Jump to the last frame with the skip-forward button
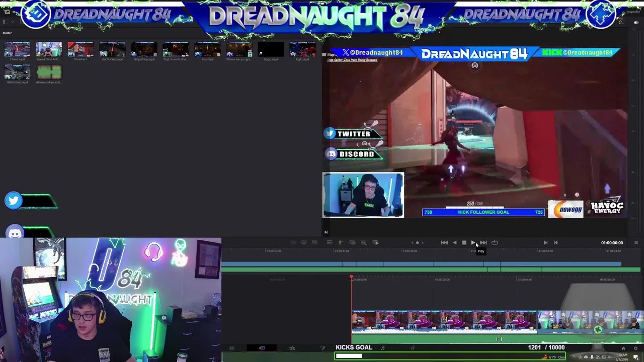This screenshot has height=362, width=644. [x=484, y=242]
